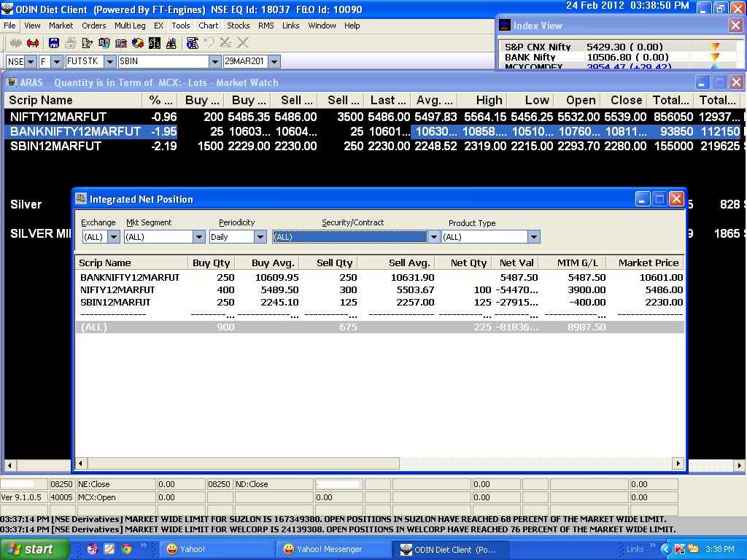Open the Market menu
Image resolution: width=747 pixels, height=560 pixels.
pyautogui.click(x=61, y=26)
